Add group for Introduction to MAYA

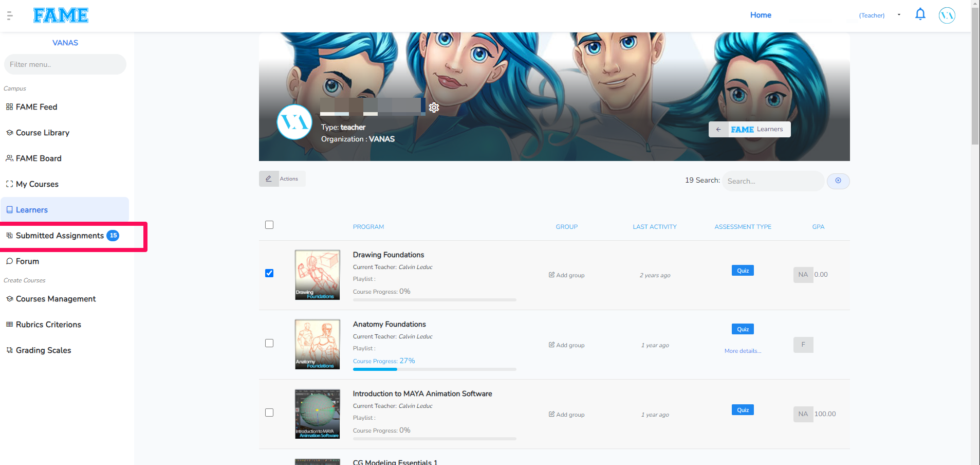pos(567,415)
